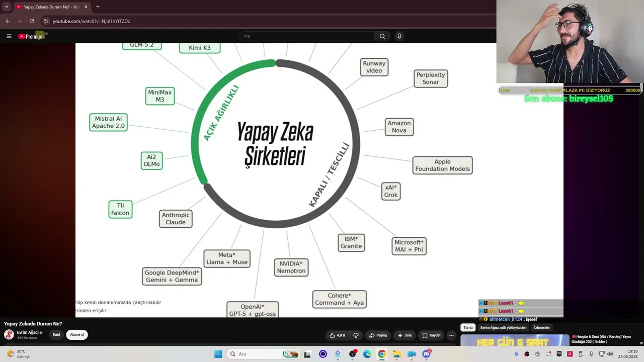Open the camera app in the taskbar
Viewport: 644px width, 362px height.
coord(412,354)
